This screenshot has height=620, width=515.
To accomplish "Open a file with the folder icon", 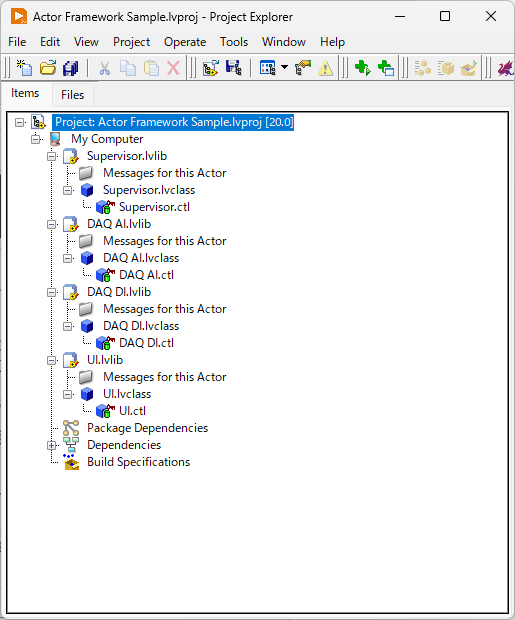I will pos(48,68).
